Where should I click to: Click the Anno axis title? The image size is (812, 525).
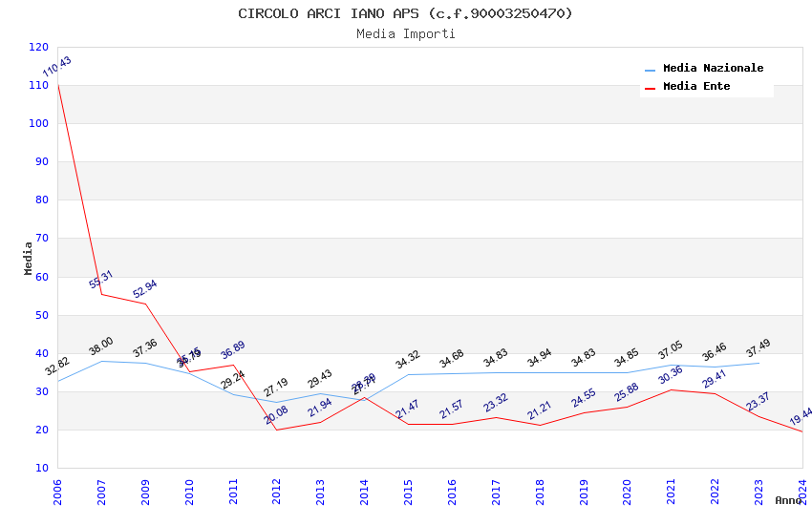tap(788, 500)
